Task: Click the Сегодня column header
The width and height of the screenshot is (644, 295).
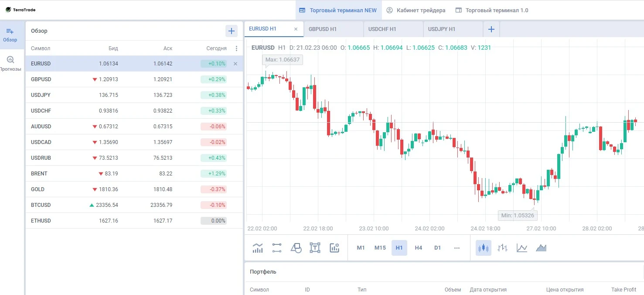Action: click(216, 48)
